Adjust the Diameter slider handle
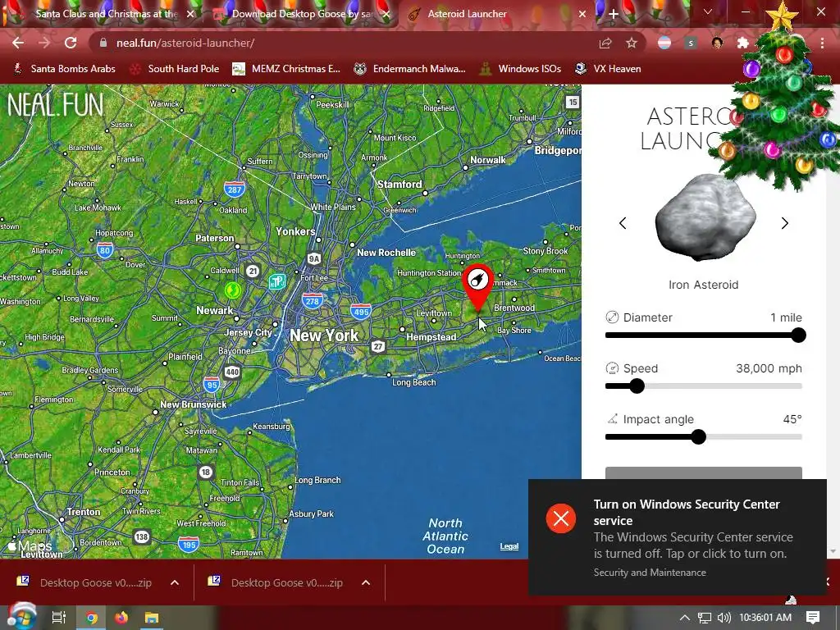 (x=798, y=336)
